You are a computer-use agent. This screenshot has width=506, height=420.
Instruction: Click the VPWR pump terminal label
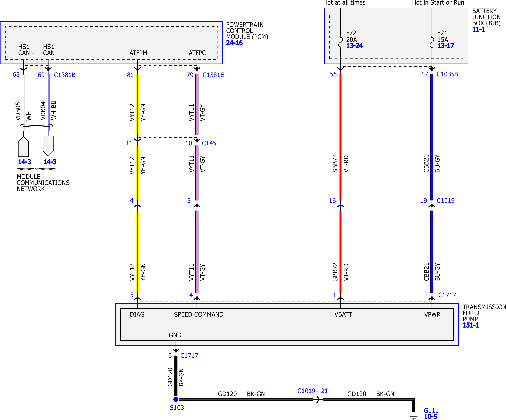click(x=432, y=314)
